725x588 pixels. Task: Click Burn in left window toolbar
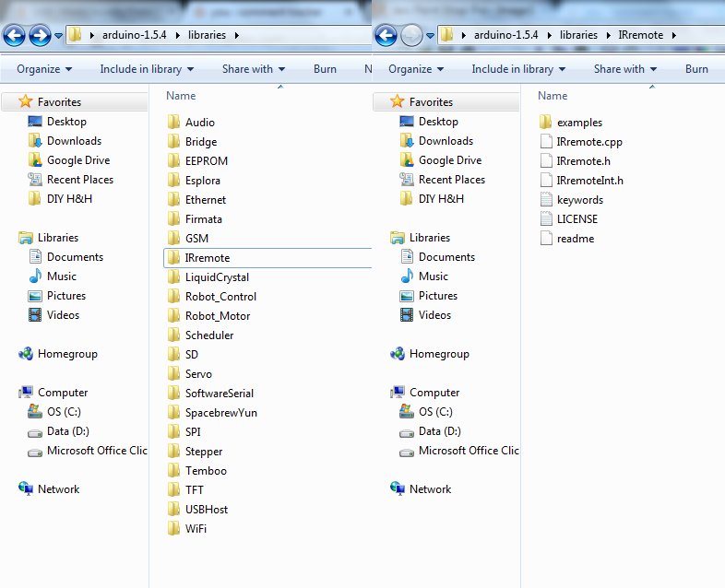325,69
